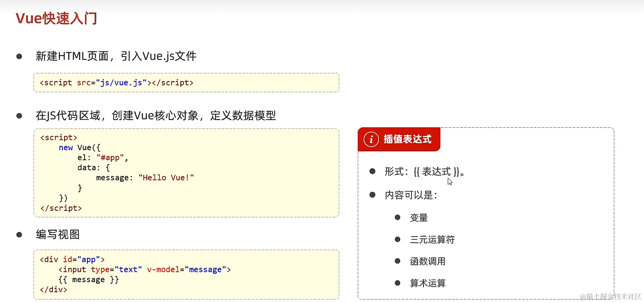The width and height of the screenshot is (644, 303).
Task: Select the 形式：{{ 表达式 }} bullet text
Action: pyautogui.click(x=424, y=172)
